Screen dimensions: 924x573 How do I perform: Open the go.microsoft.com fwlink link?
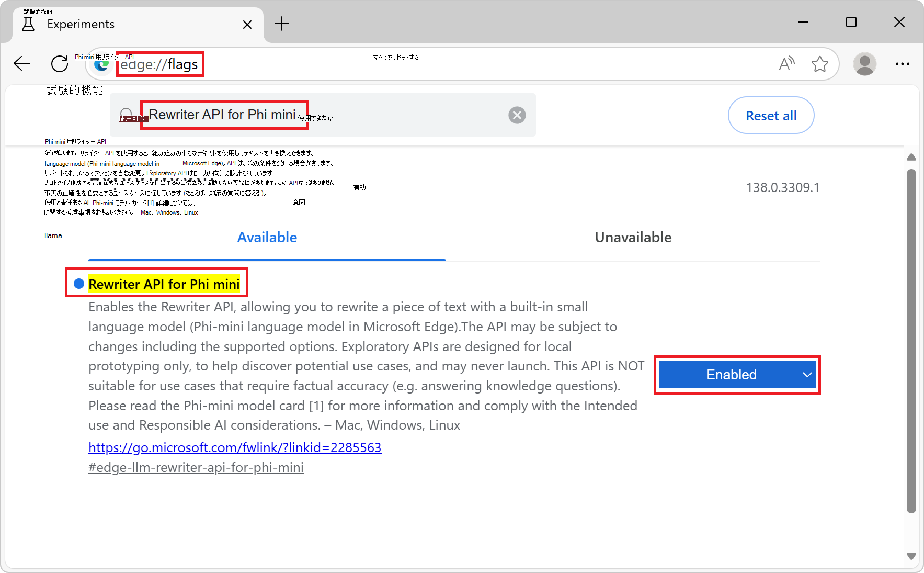point(235,447)
